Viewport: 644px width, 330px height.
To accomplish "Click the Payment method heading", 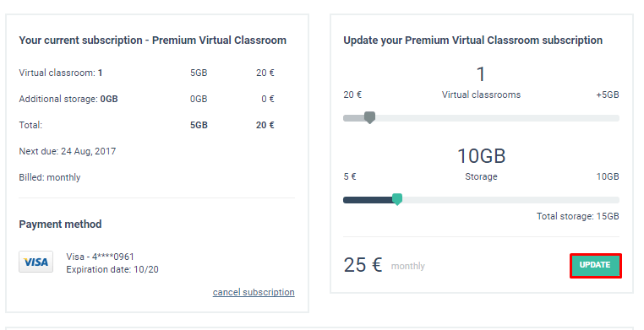I will point(60,225).
